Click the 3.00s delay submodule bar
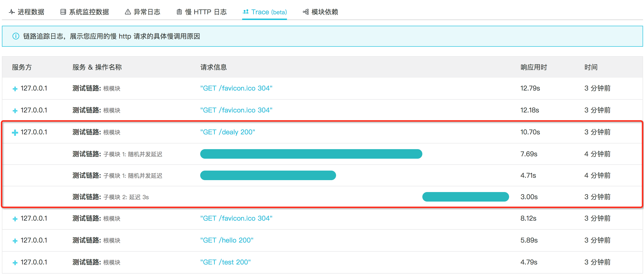644x274 pixels. [x=465, y=197]
